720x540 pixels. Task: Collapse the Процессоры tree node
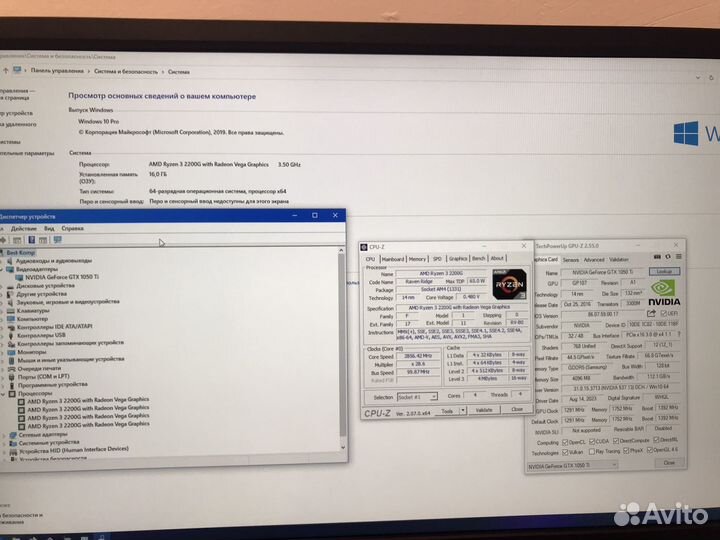(x=3, y=394)
